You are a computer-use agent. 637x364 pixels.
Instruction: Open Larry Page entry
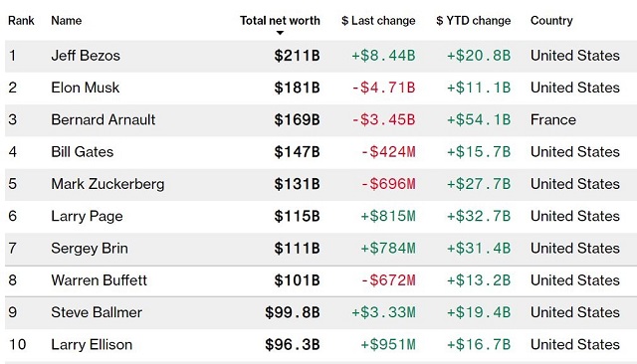pos(87,216)
